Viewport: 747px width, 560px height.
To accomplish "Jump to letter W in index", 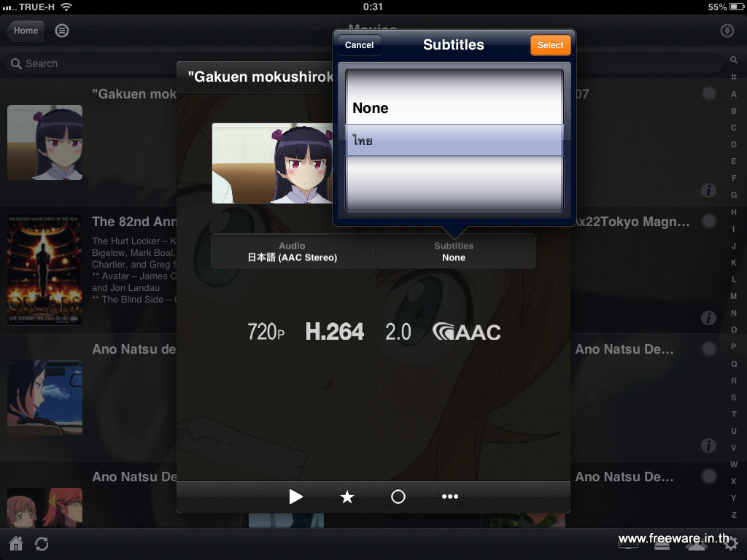I will coord(734,464).
